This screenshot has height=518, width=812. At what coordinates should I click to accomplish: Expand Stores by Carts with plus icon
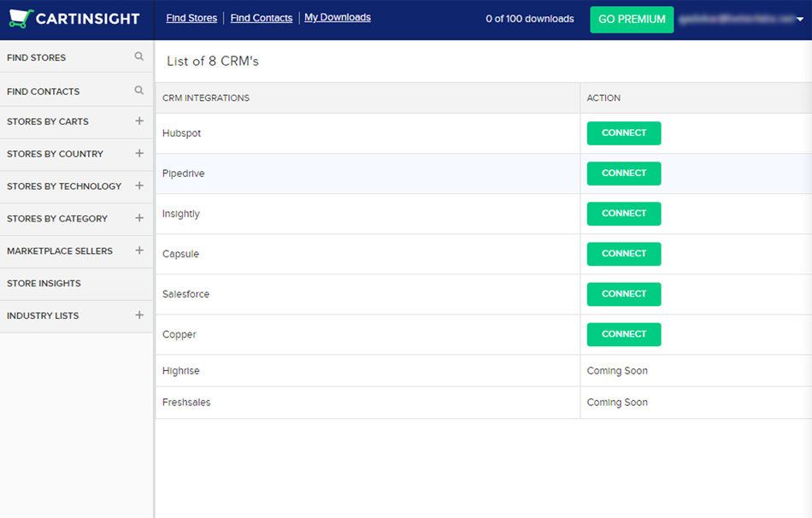(139, 121)
